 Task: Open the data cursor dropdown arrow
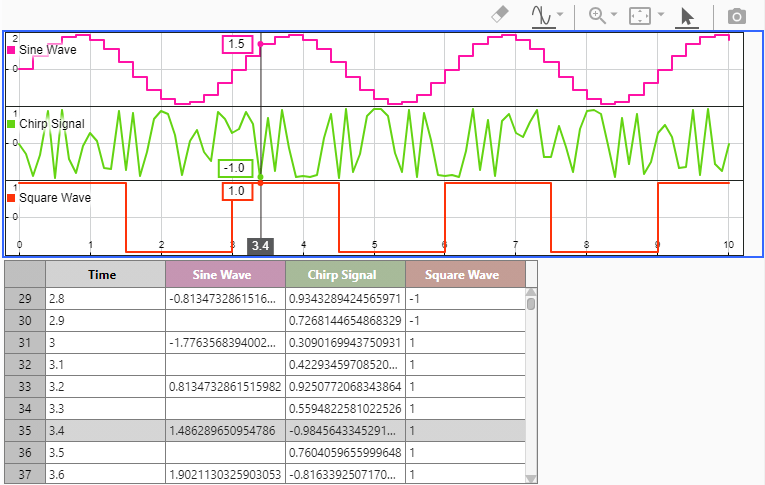pos(561,15)
